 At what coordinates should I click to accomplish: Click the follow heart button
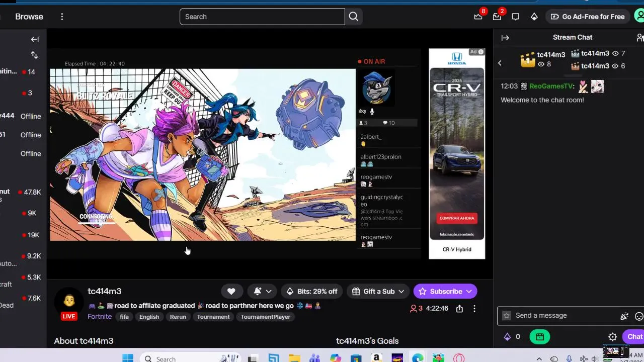pyautogui.click(x=231, y=291)
